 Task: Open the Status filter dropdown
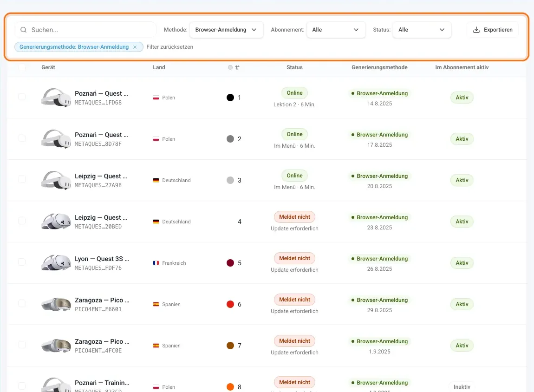[422, 30]
